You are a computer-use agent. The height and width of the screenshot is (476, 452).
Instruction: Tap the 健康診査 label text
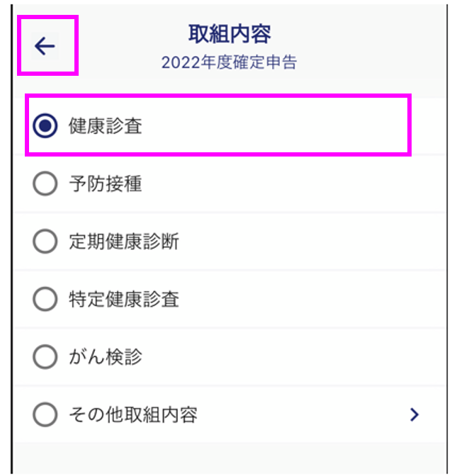click(x=106, y=125)
